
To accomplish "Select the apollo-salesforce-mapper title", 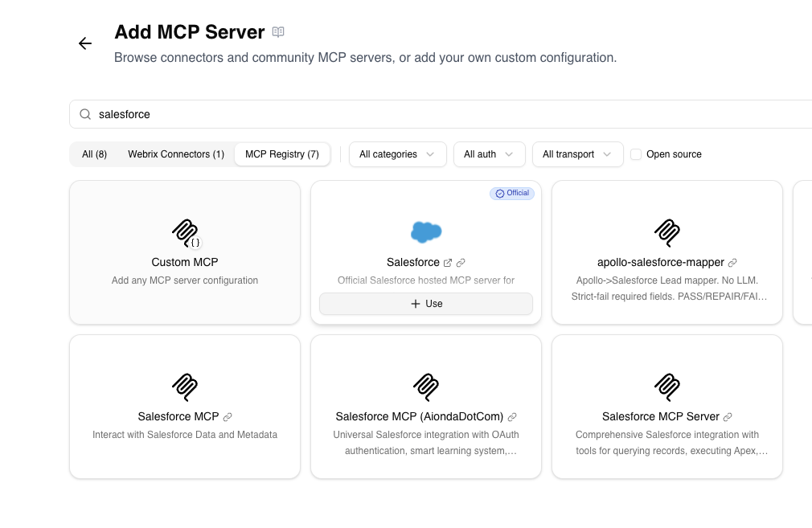I will tap(661, 263).
